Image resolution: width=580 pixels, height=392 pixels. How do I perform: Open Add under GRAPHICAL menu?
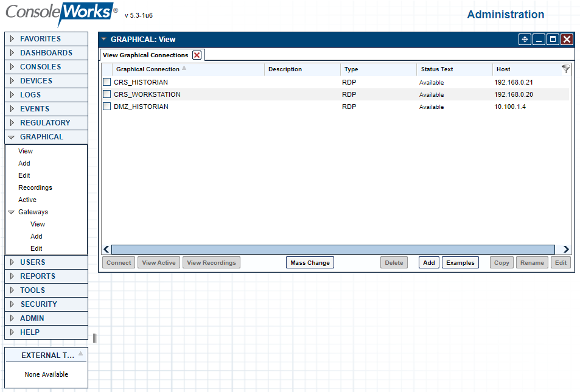(24, 163)
